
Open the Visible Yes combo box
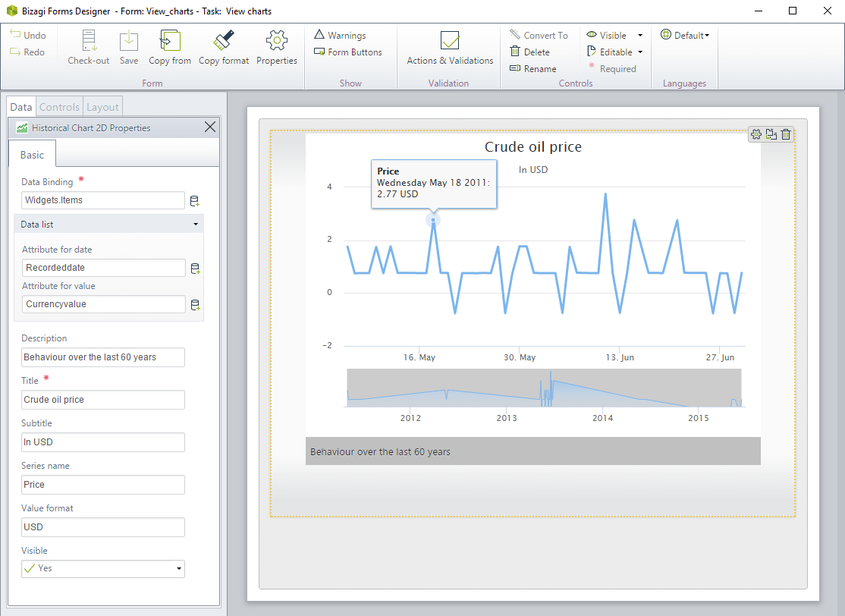click(103, 568)
